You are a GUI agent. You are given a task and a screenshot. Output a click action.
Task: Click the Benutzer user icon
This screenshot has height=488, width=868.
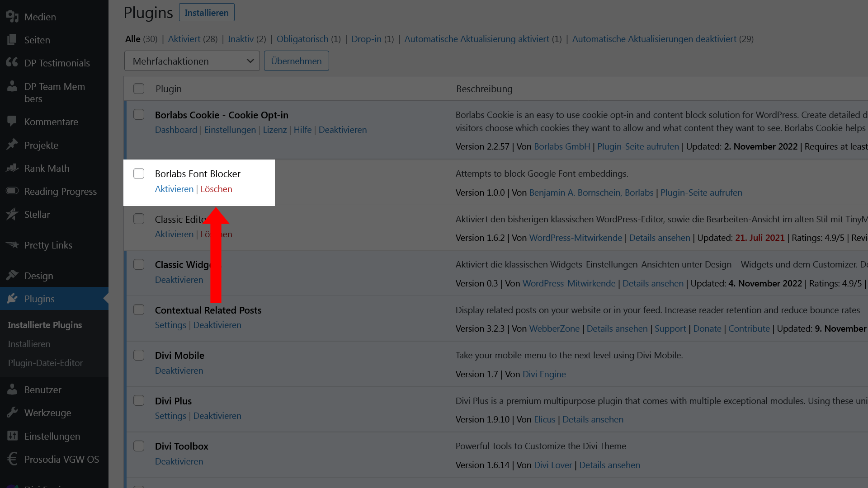(x=12, y=389)
